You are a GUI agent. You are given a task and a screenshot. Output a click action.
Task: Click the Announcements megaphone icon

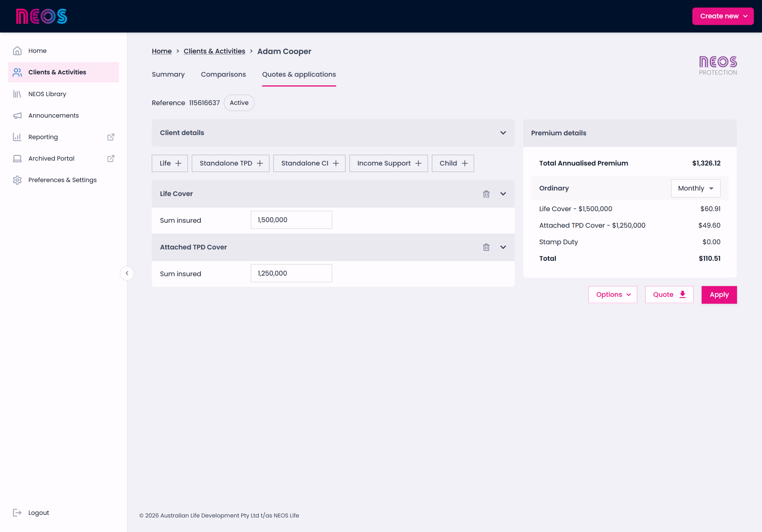(17, 116)
